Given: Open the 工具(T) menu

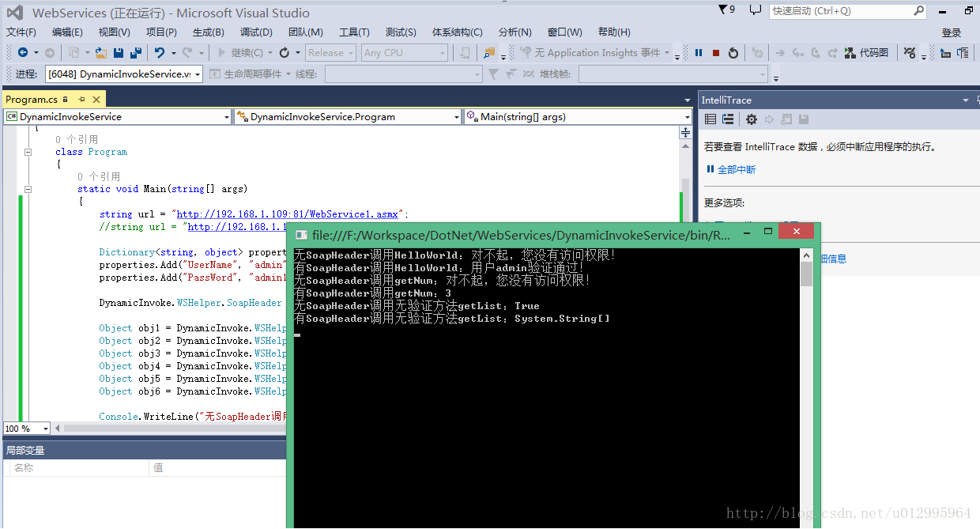Looking at the screenshot, I should point(354,32).
